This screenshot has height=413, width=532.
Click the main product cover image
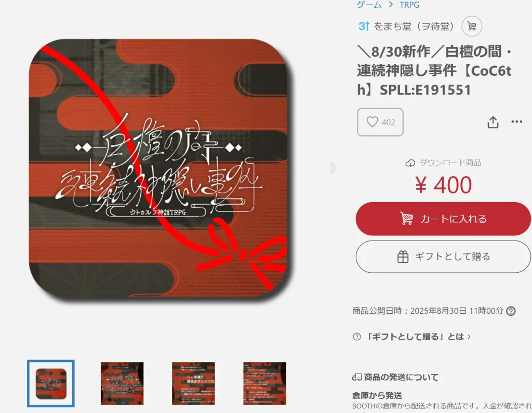click(158, 169)
